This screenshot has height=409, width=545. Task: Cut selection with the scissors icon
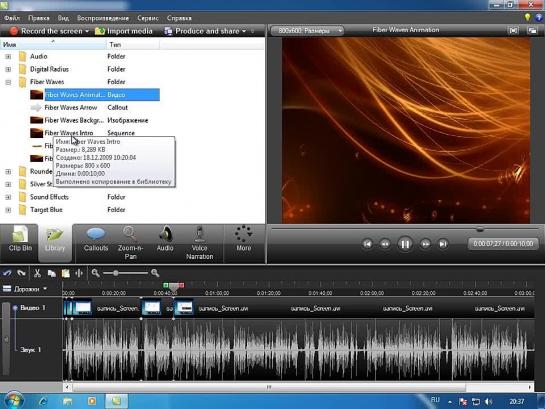tap(37, 273)
